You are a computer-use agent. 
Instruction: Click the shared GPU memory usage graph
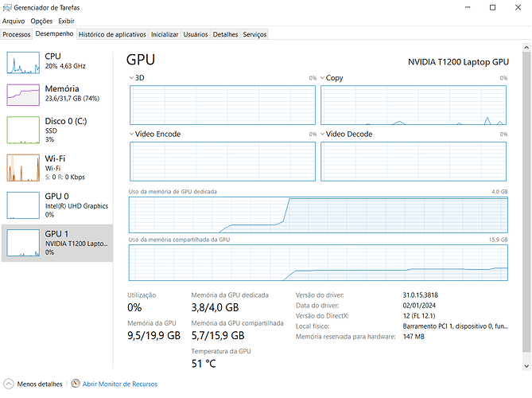point(318,263)
